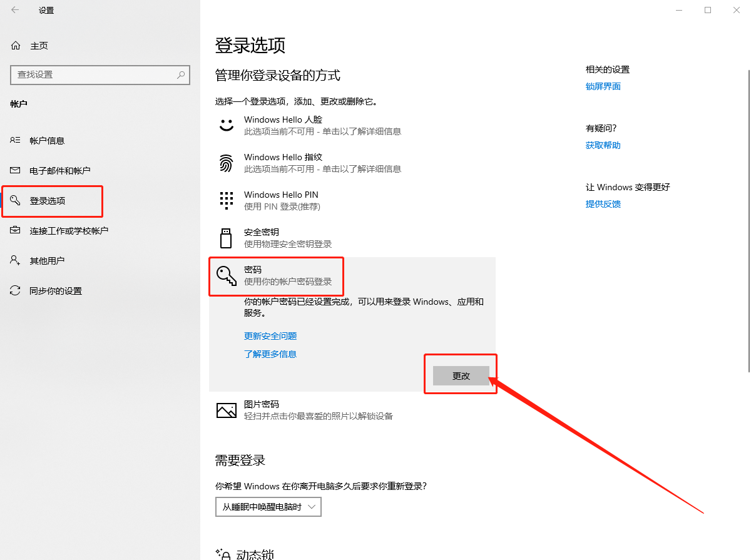Click the 密码 key icon
This screenshot has height=560, width=751.
tap(226, 275)
